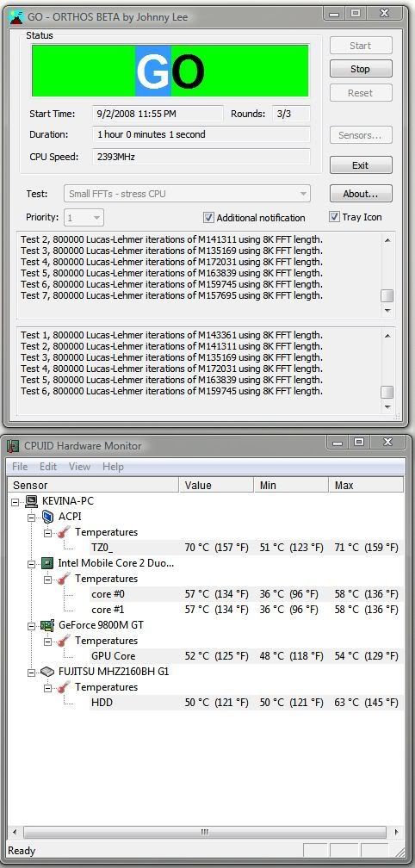Click the horizontal scrollbar left arrow
This screenshot has width=415, height=868.
coord(15,832)
